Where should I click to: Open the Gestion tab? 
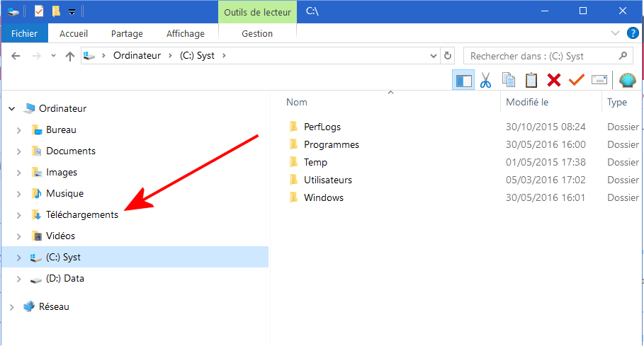point(257,34)
